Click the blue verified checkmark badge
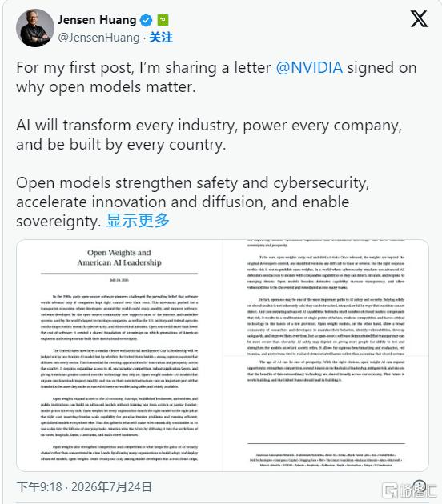The height and width of the screenshot is (504, 442). click(x=147, y=20)
